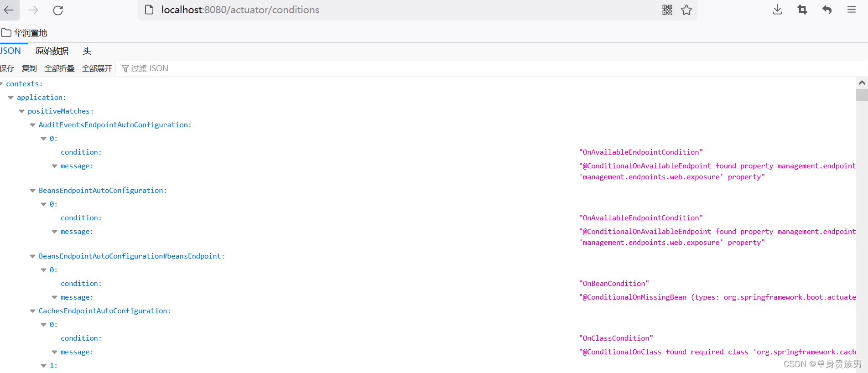Click the undo arrow toolbar icon
Screen dimensions: 868x373
(x=827, y=10)
